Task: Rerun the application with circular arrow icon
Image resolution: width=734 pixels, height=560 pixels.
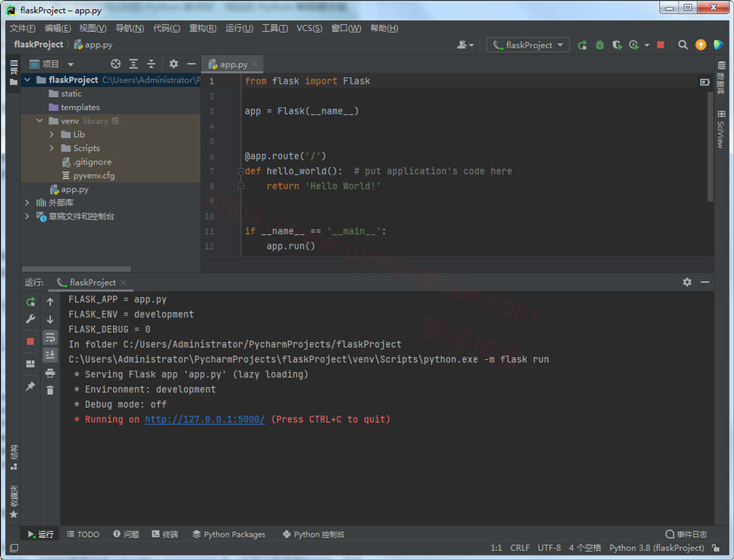Action: [30, 302]
